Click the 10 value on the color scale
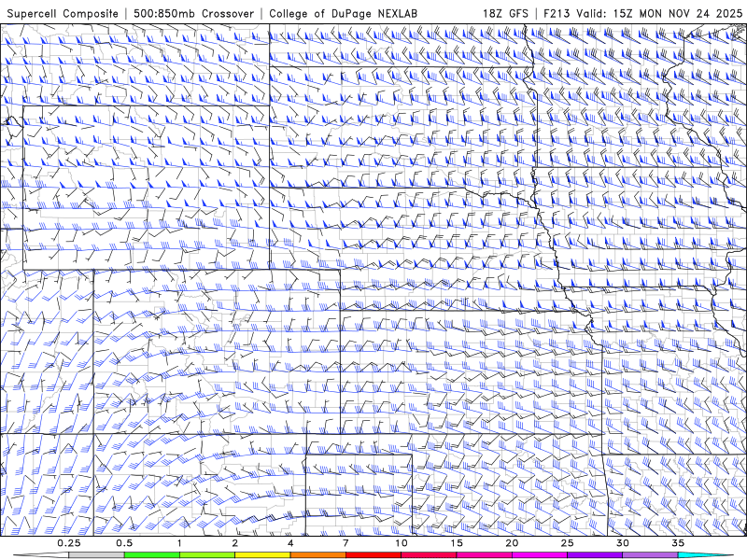This screenshot has height=560, width=747. point(402,543)
